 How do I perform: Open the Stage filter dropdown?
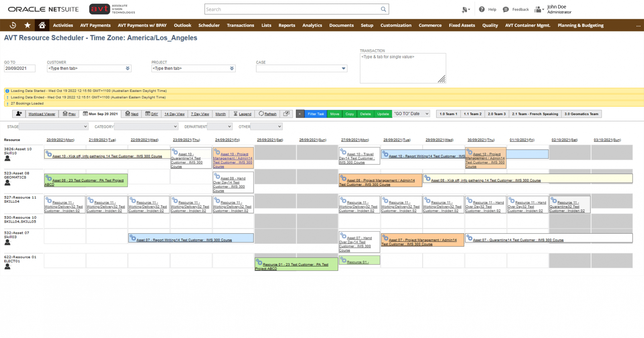pyautogui.click(x=53, y=126)
